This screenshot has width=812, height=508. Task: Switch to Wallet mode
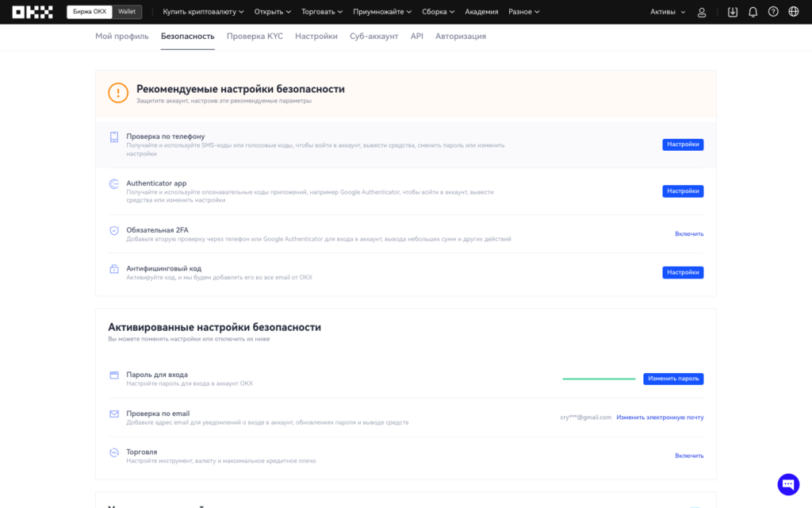pos(126,12)
